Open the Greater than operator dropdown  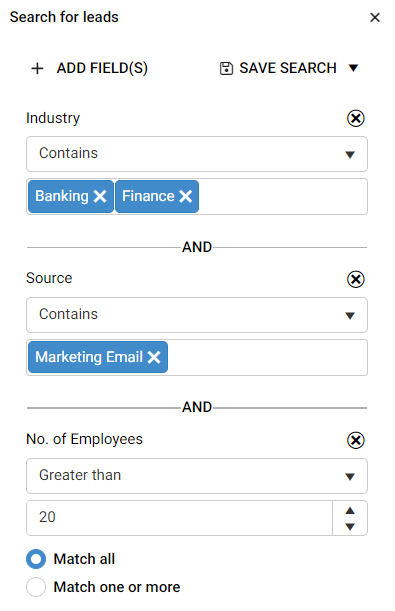coord(197,476)
